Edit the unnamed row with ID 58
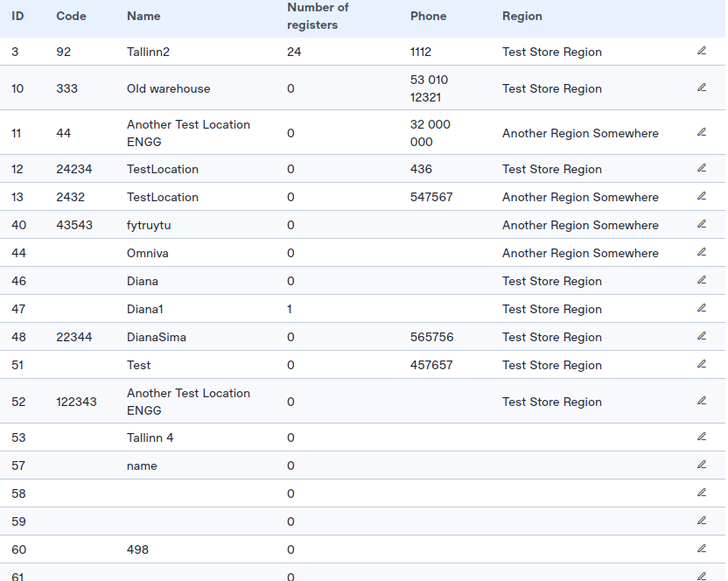The width and height of the screenshot is (728, 581). [701, 493]
